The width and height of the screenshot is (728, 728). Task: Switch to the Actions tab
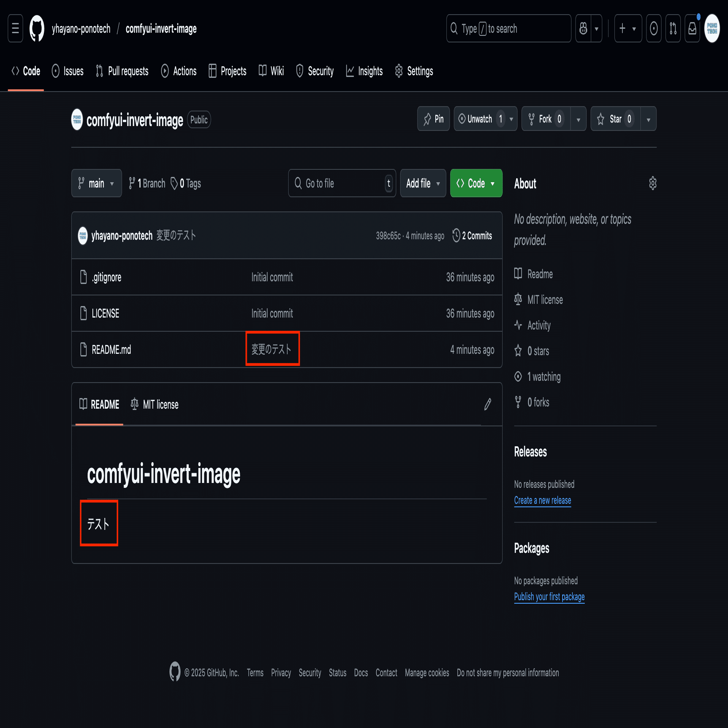pyautogui.click(x=179, y=71)
